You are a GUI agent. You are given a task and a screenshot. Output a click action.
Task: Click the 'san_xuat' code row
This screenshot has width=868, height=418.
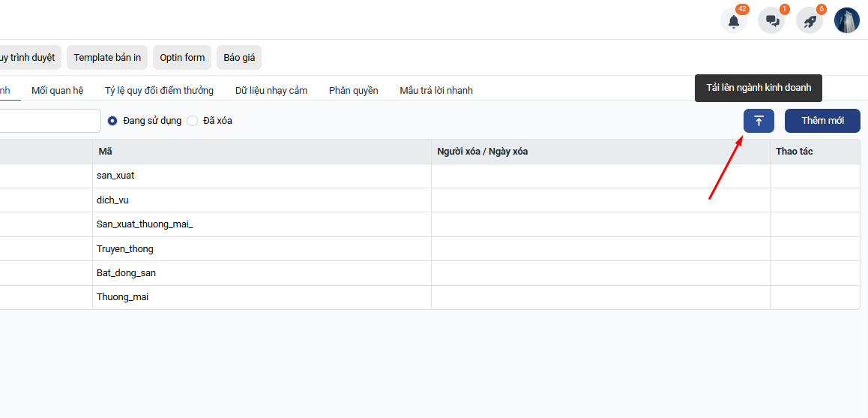point(115,176)
